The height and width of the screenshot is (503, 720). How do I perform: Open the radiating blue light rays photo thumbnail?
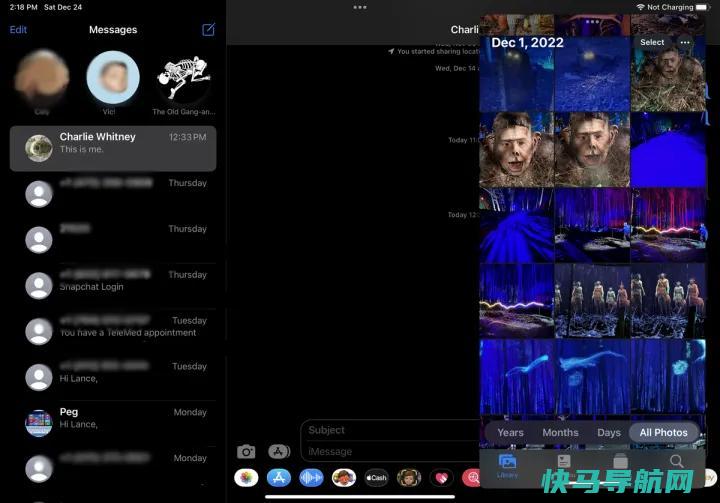coord(517,225)
